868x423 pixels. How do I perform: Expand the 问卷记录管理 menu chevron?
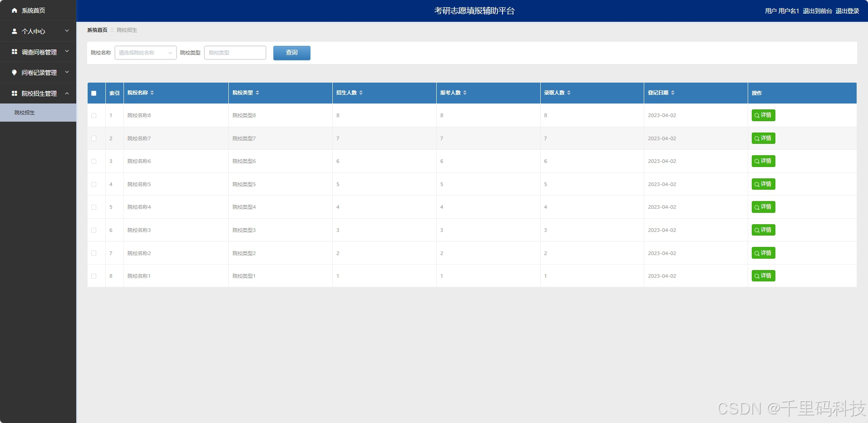point(67,72)
